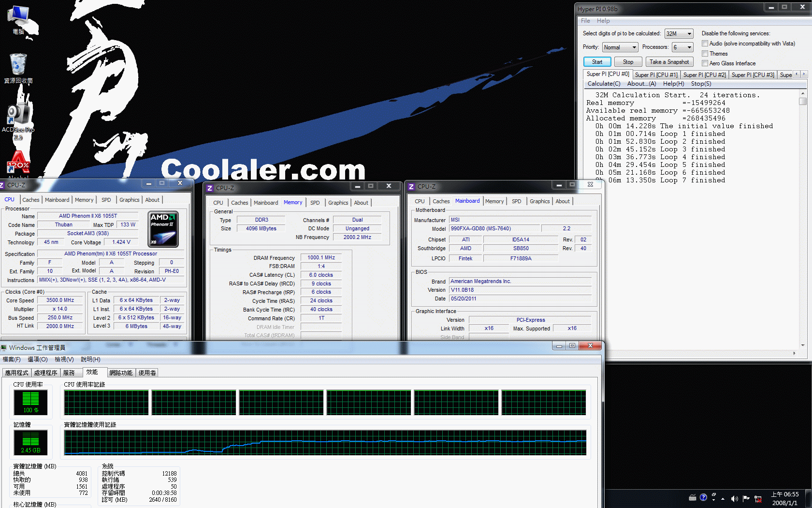Open the 處理程序 tab in Task Manager
812x508 pixels.
(45, 373)
